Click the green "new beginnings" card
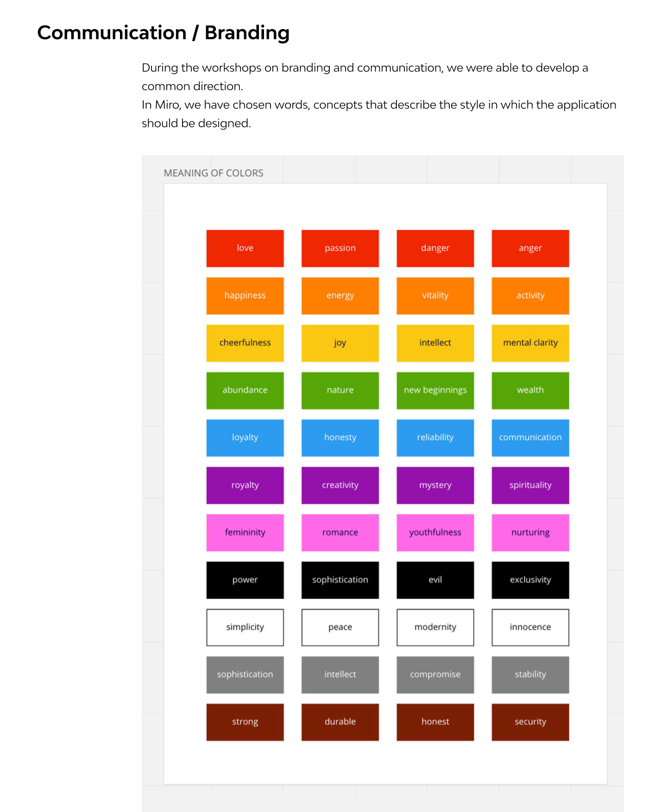 pyautogui.click(x=435, y=390)
